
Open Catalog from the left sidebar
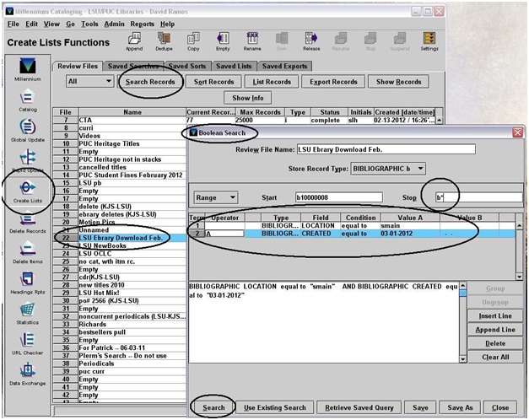tap(27, 100)
